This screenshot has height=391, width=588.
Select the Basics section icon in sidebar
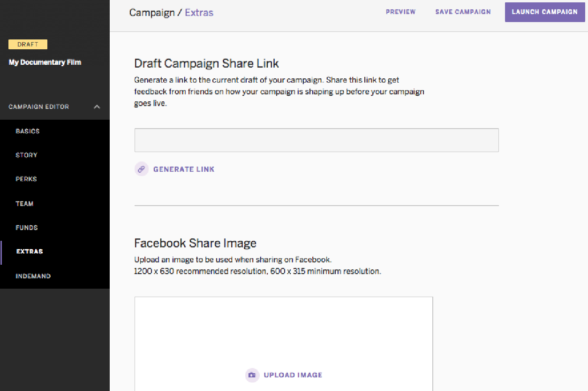point(27,131)
